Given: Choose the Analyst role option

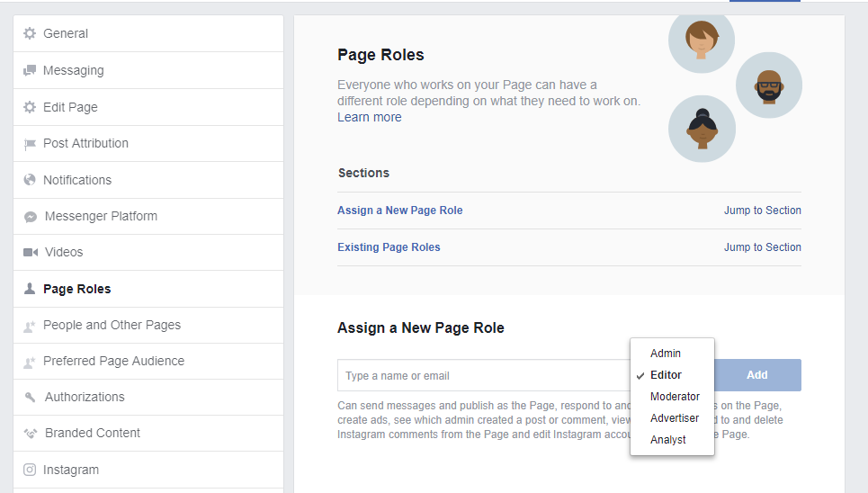Looking at the screenshot, I should pos(668,440).
